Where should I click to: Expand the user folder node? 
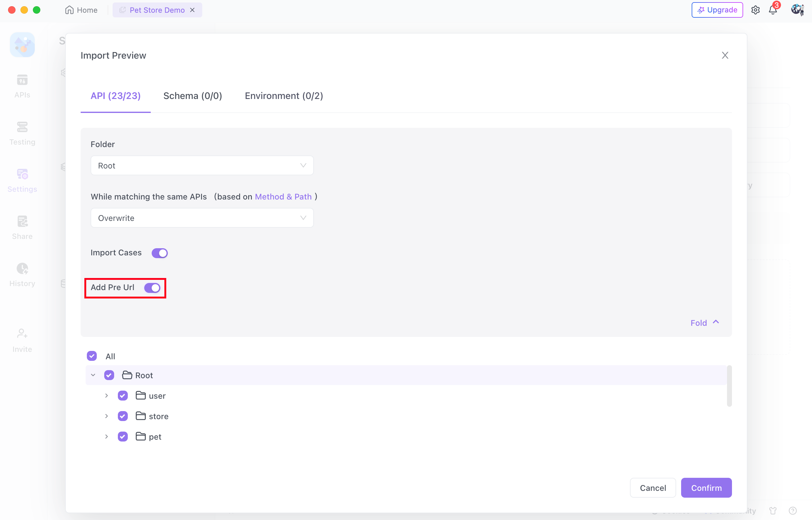tap(107, 395)
